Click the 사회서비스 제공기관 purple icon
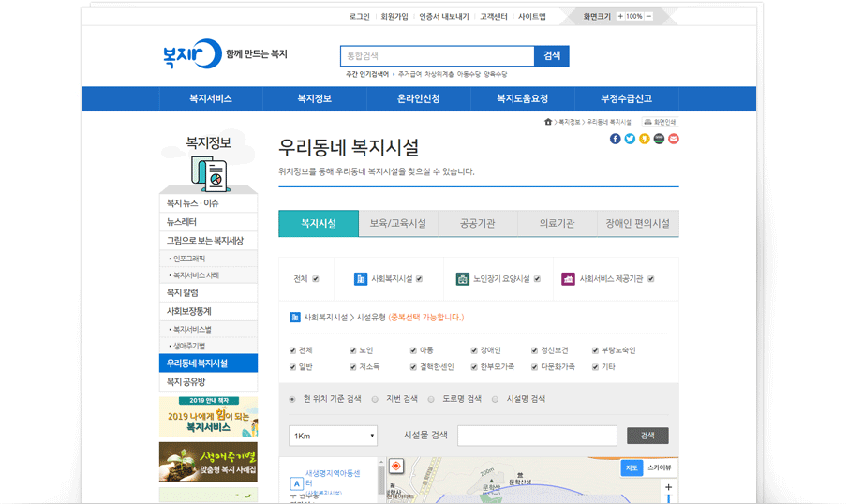 [568, 279]
